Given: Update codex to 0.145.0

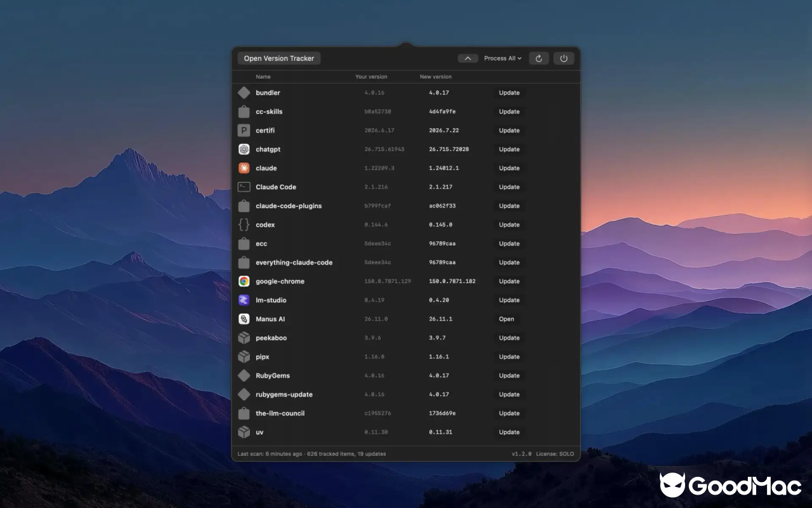Looking at the screenshot, I should click(x=509, y=225).
